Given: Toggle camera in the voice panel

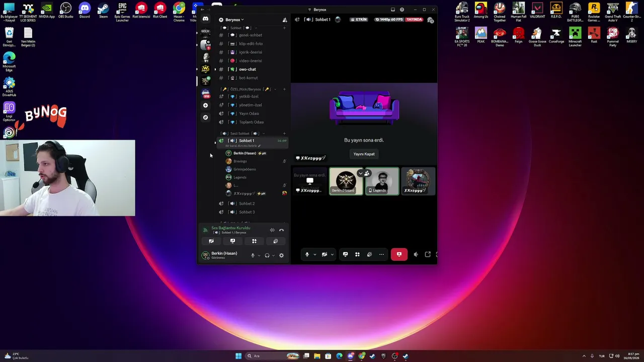Looking at the screenshot, I should click(211, 241).
